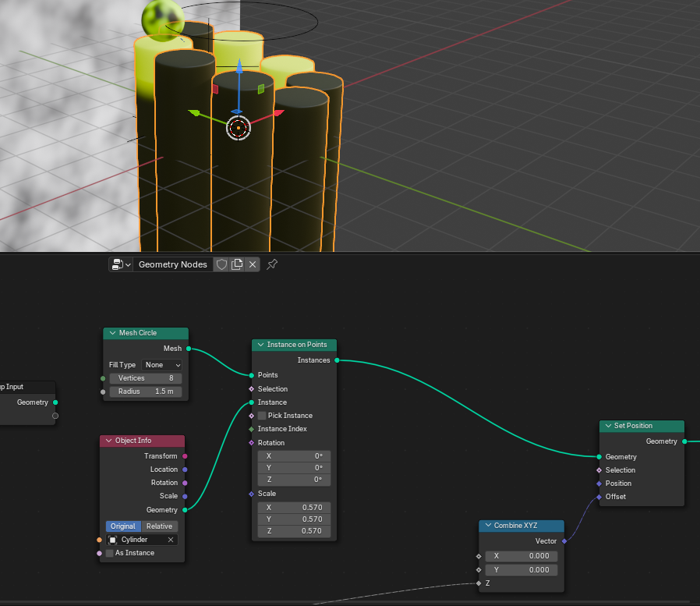Switch Object Info to Relative mode
The image size is (700, 606).
[159, 526]
